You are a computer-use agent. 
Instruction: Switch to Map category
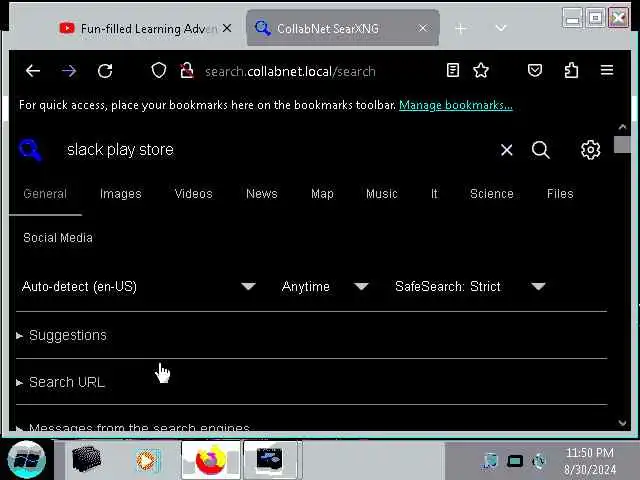(322, 194)
